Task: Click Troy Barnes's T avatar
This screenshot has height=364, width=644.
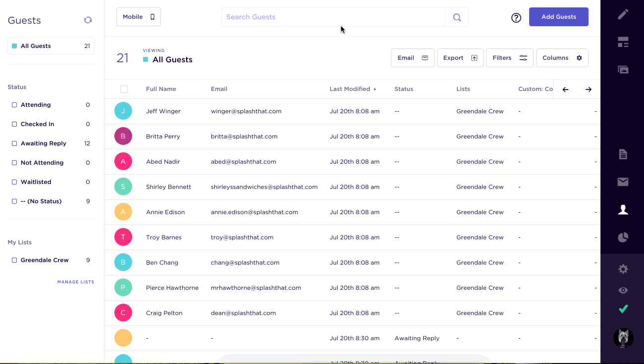Action: tap(123, 237)
